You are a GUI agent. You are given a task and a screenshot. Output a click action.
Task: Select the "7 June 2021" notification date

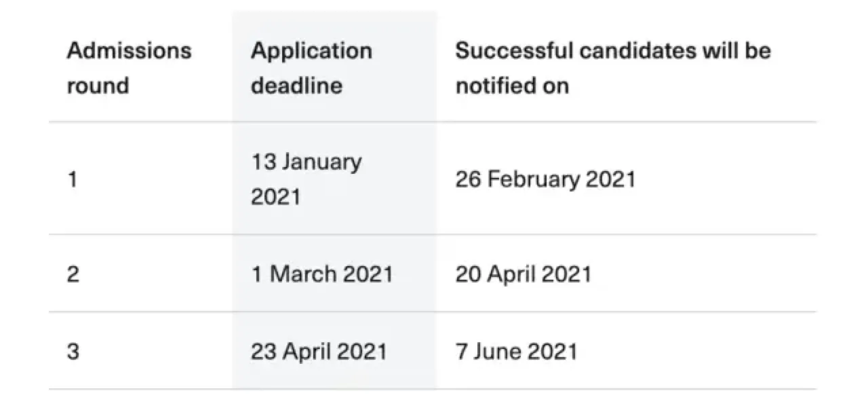(x=516, y=352)
